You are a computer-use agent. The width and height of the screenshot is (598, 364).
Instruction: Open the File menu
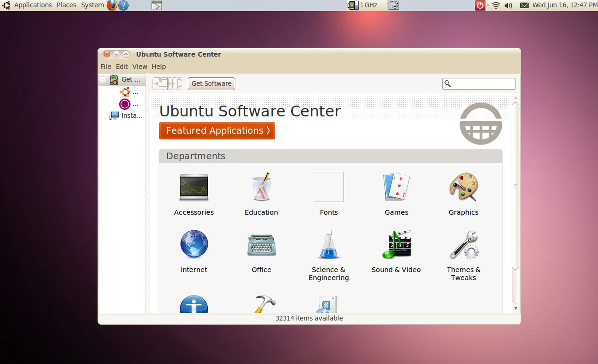coord(105,66)
